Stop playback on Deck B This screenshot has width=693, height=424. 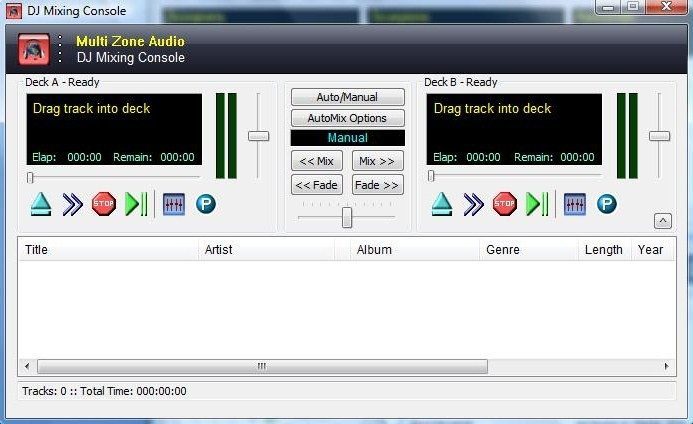pyautogui.click(x=505, y=204)
